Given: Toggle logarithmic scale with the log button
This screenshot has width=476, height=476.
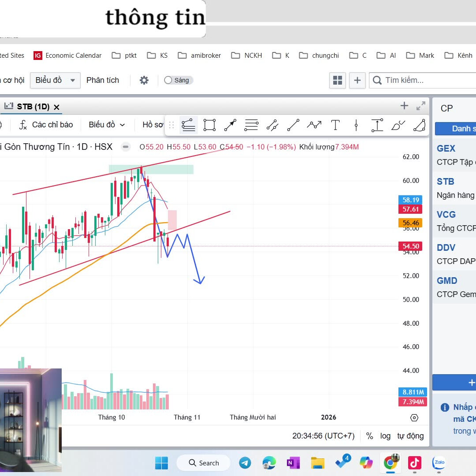Looking at the screenshot, I should coord(385,436).
